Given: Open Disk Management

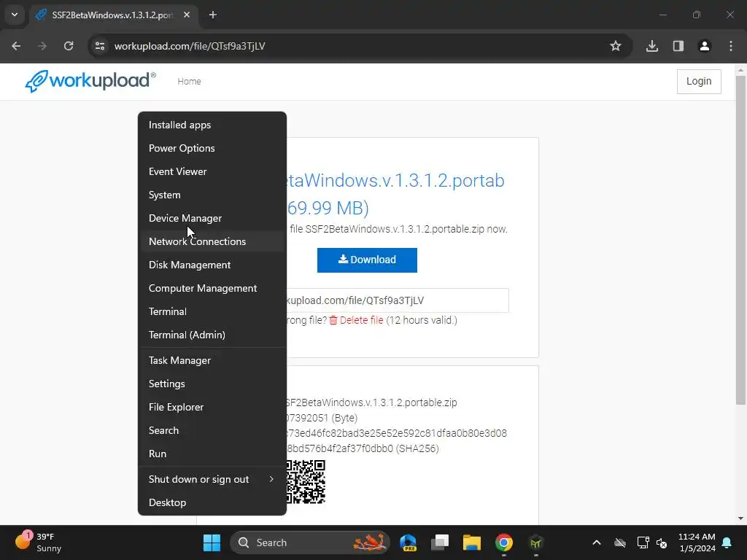Looking at the screenshot, I should [x=212, y=265].
